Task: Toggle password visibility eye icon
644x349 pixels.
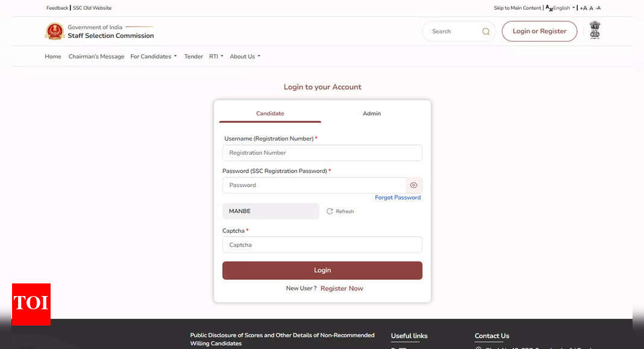Action: coord(413,185)
